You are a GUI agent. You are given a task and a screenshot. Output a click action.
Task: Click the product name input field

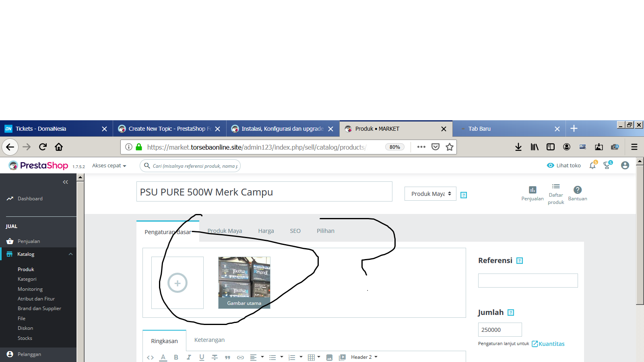[x=264, y=191]
